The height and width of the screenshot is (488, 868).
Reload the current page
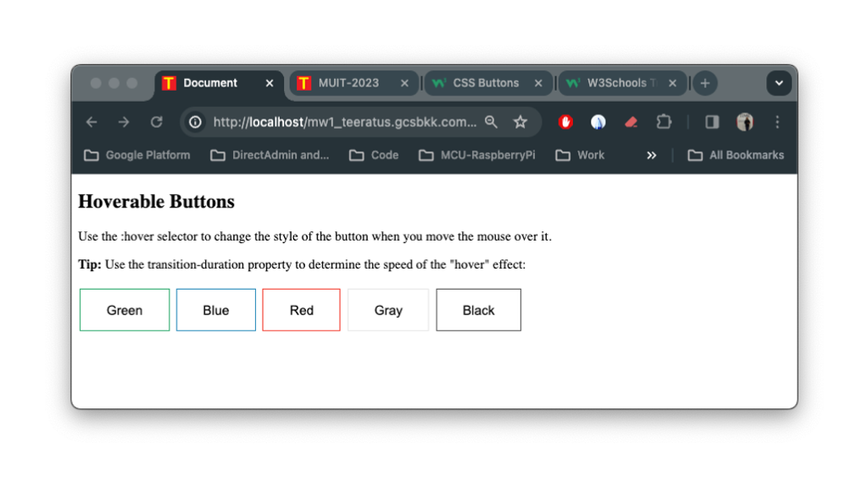(156, 122)
